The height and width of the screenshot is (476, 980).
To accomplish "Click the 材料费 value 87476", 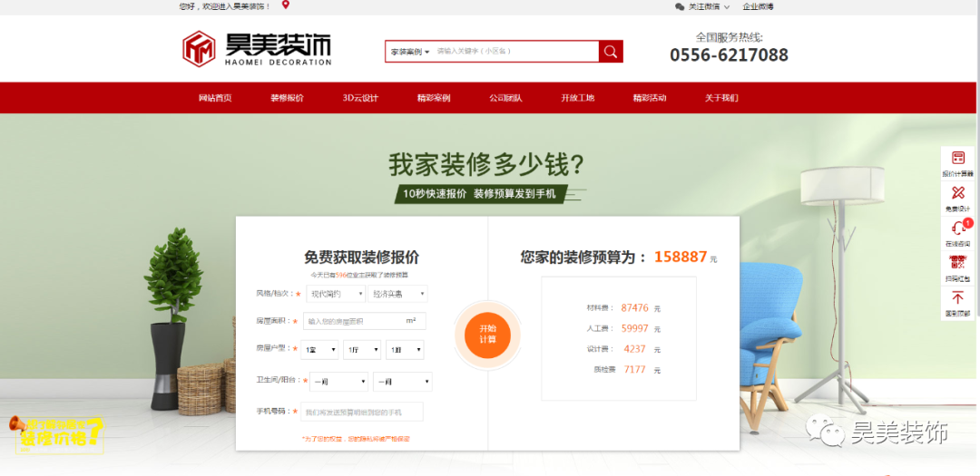I will [635, 308].
